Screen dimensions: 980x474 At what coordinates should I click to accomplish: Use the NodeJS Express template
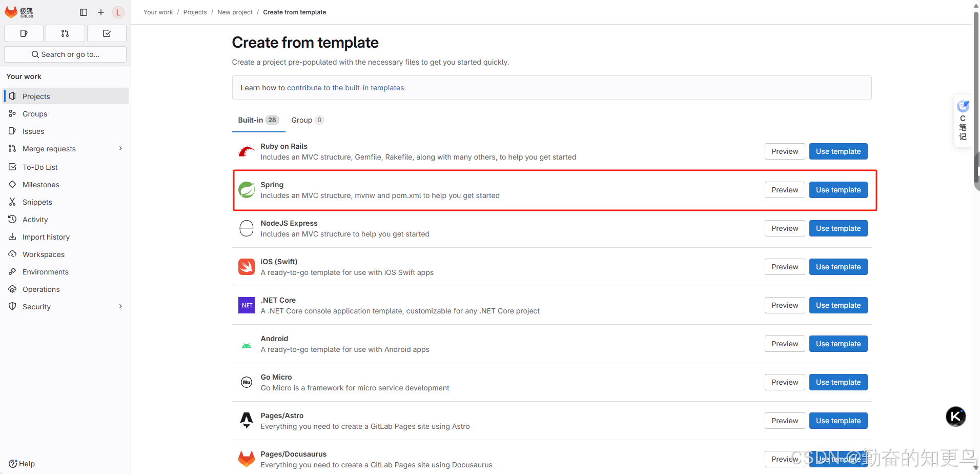coord(838,228)
